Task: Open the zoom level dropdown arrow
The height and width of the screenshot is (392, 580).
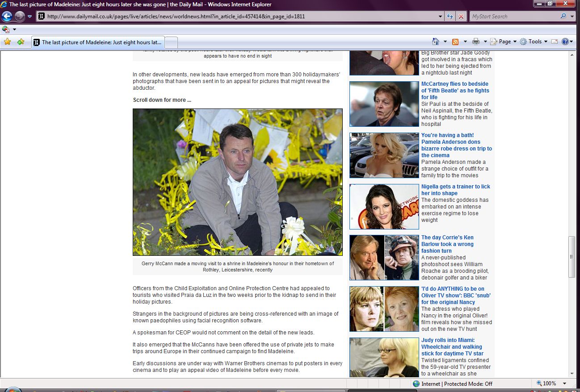Action: point(565,384)
